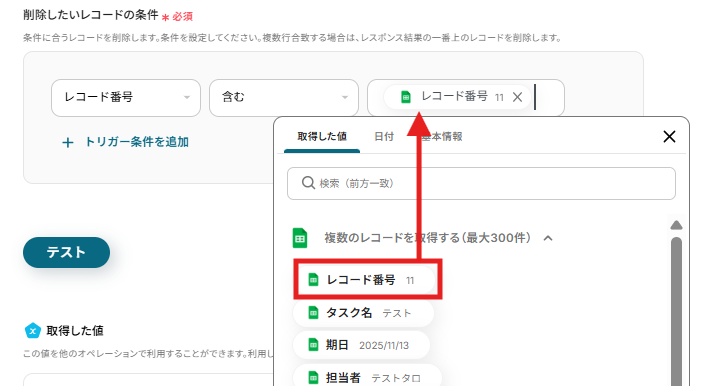Collapse 複数のレコードを取得する section chevron

click(548, 238)
